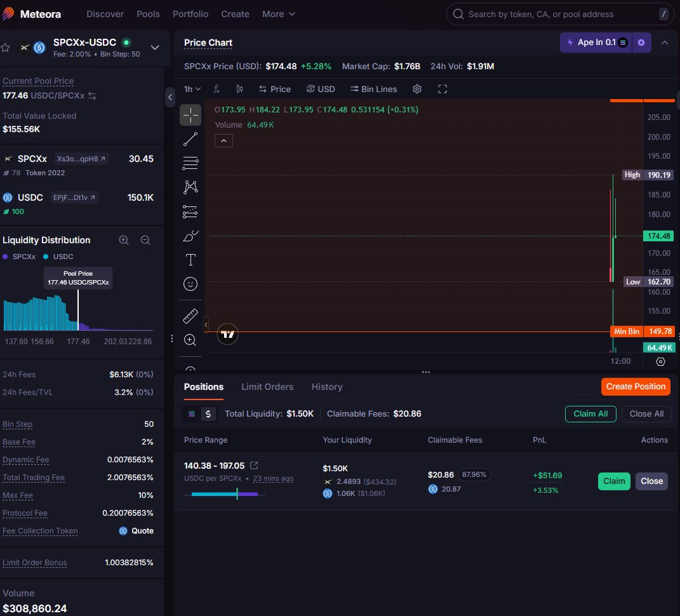Select the ruler measure tool
The width and height of the screenshot is (680, 616).
coord(190,316)
